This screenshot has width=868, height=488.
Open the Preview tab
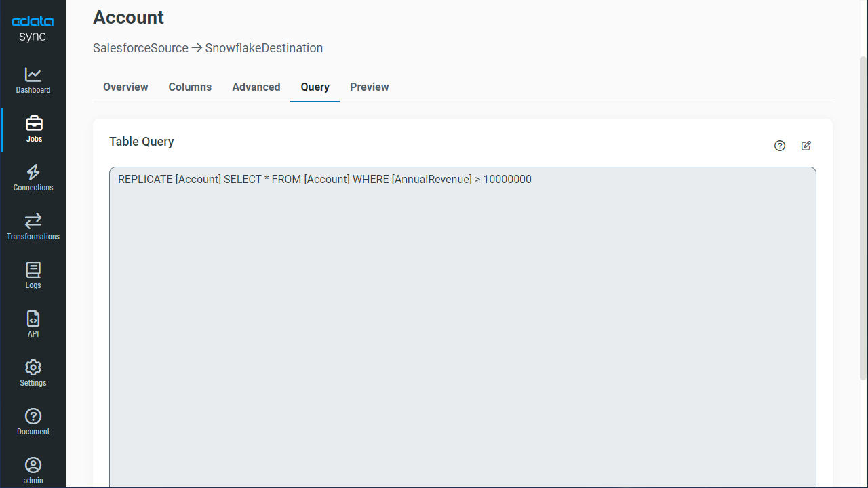coord(369,87)
